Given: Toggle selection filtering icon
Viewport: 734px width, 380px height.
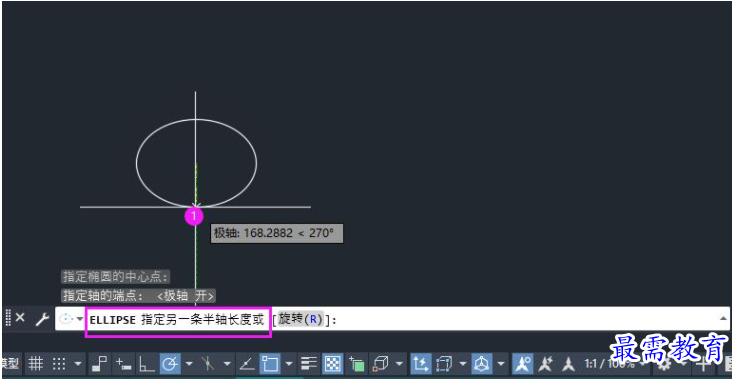Looking at the screenshot, I should point(443,364).
